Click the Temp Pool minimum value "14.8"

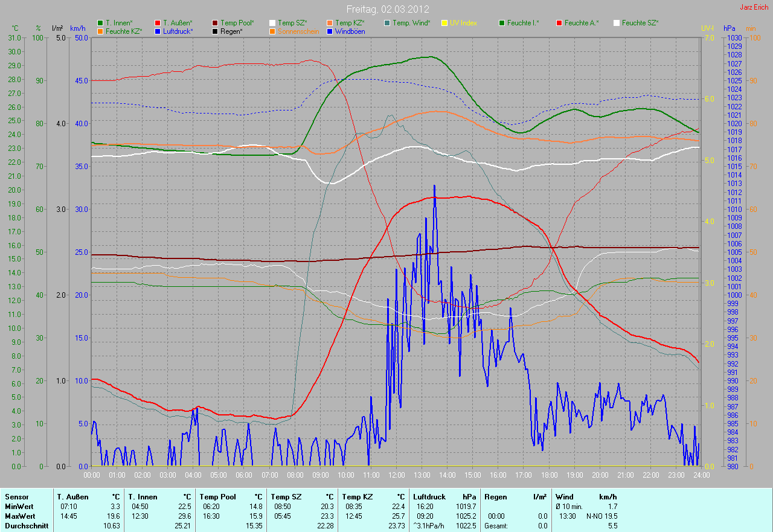coord(256,507)
